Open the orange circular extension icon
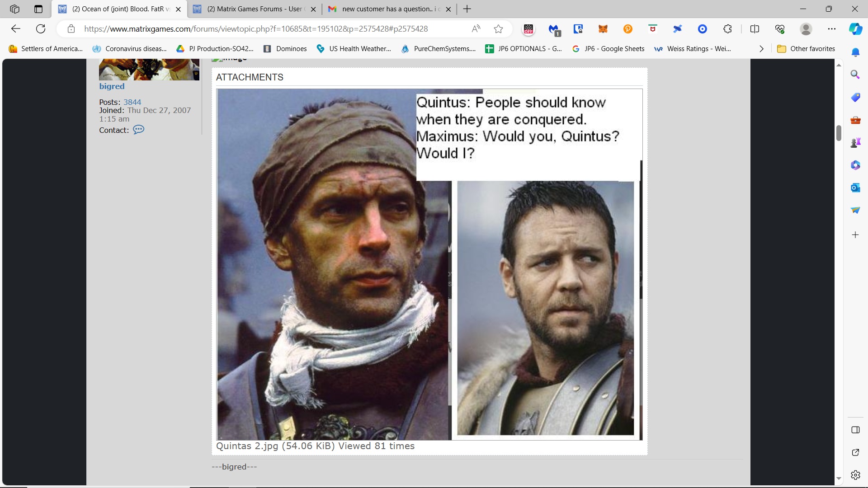Viewport: 868px width, 488px height. pos(628,29)
